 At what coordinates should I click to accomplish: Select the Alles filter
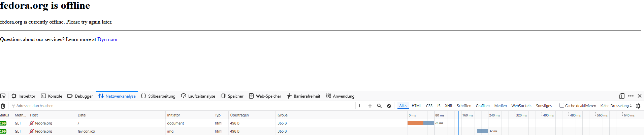click(403, 106)
